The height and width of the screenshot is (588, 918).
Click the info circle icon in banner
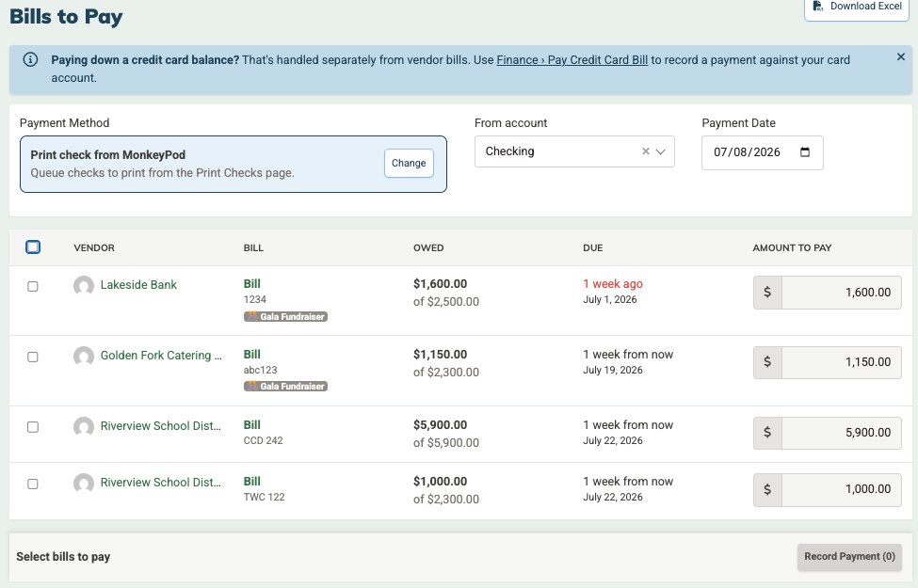30,59
